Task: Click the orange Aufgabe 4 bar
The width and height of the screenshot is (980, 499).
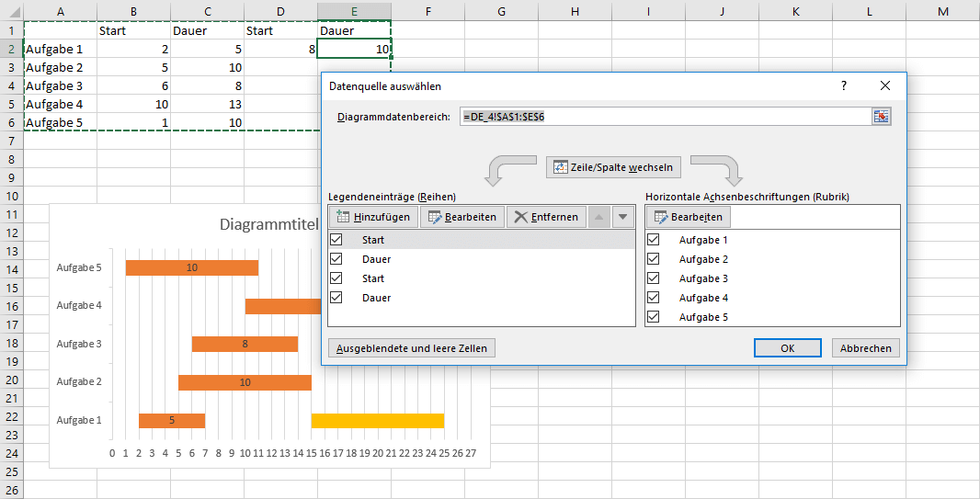Action: tap(282, 306)
